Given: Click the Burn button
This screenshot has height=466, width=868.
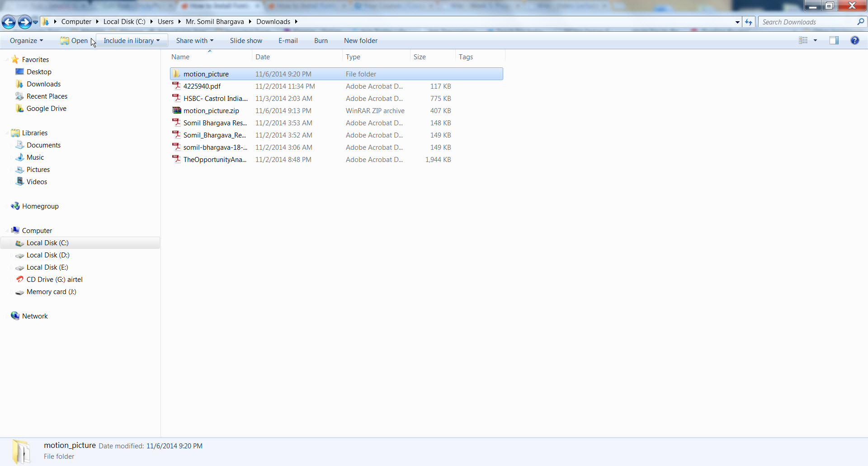Looking at the screenshot, I should tap(321, 41).
